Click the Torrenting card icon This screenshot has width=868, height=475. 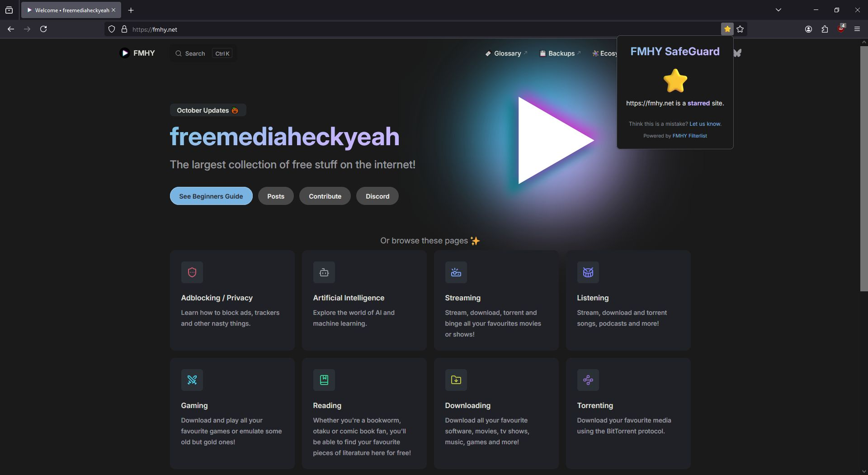pyautogui.click(x=588, y=380)
